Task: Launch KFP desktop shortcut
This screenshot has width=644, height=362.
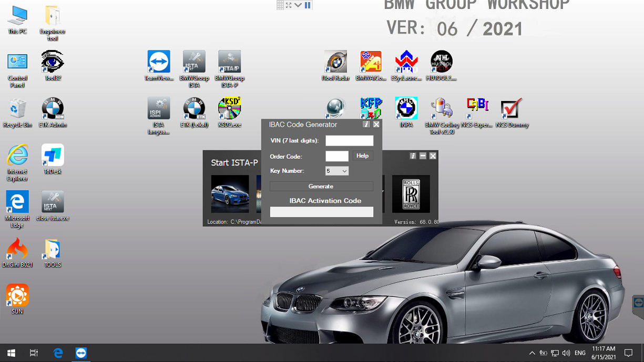Action: click(x=371, y=108)
